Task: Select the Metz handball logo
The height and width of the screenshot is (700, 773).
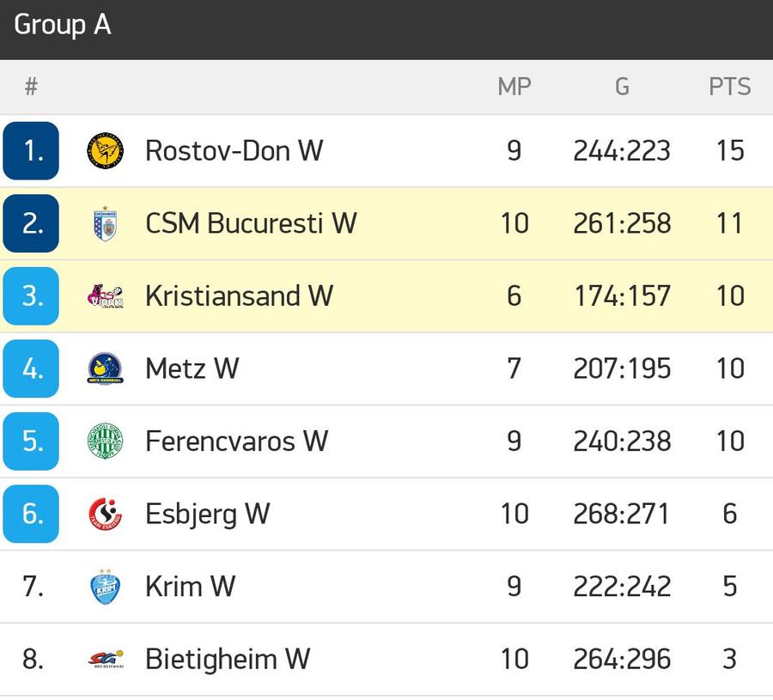Action: [x=105, y=368]
